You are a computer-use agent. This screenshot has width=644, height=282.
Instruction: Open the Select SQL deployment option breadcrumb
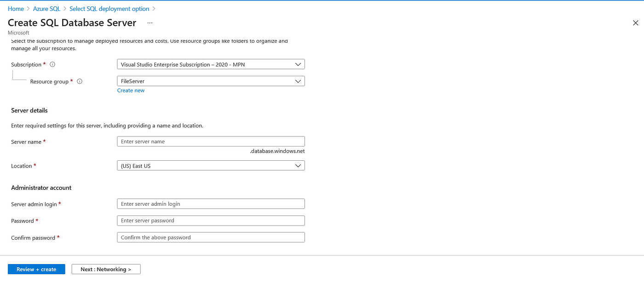click(109, 8)
